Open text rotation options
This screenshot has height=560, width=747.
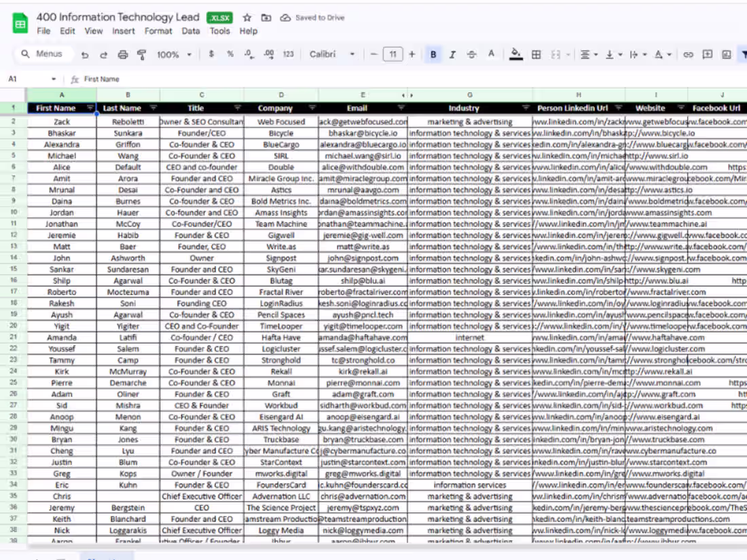click(663, 54)
